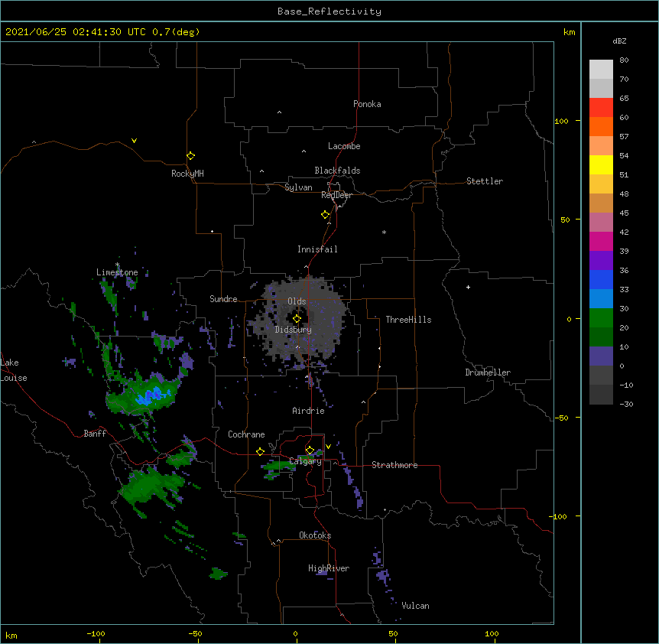Click the dBZ legend heading

click(x=619, y=41)
